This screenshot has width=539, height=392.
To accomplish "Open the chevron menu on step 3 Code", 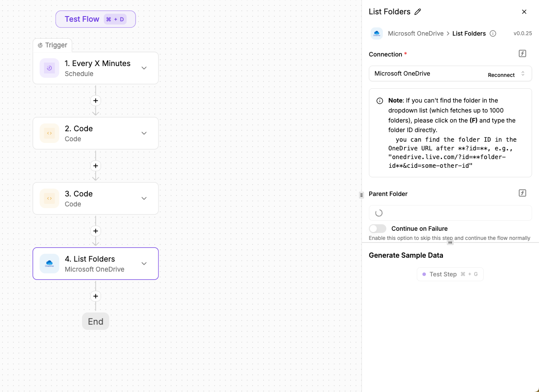I will [144, 199].
